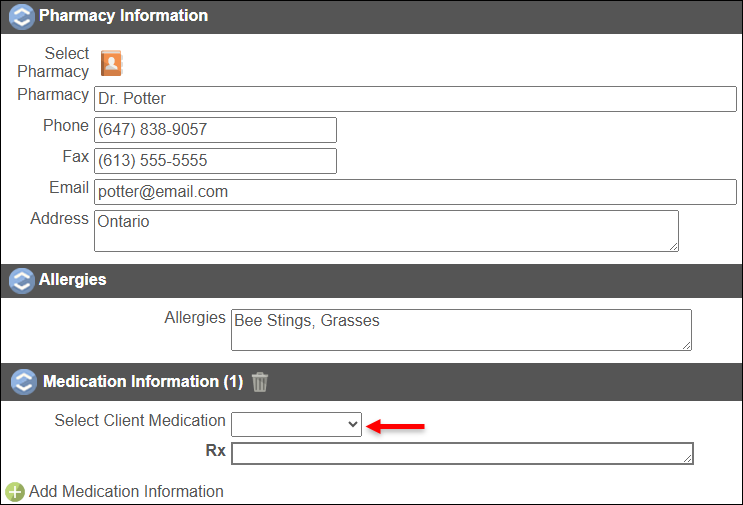Screen dimensions: 743x505
Task: Click the Rx field resize corner
Action: pos(688,459)
